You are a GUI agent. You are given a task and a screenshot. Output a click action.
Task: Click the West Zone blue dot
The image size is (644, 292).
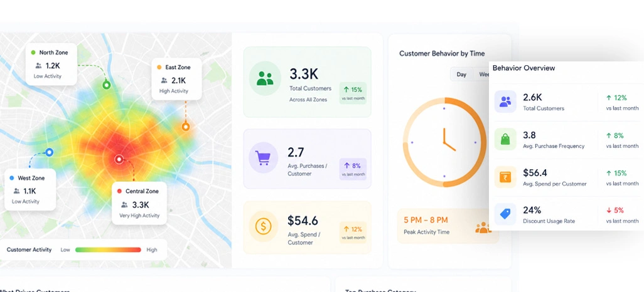point(11,178)
